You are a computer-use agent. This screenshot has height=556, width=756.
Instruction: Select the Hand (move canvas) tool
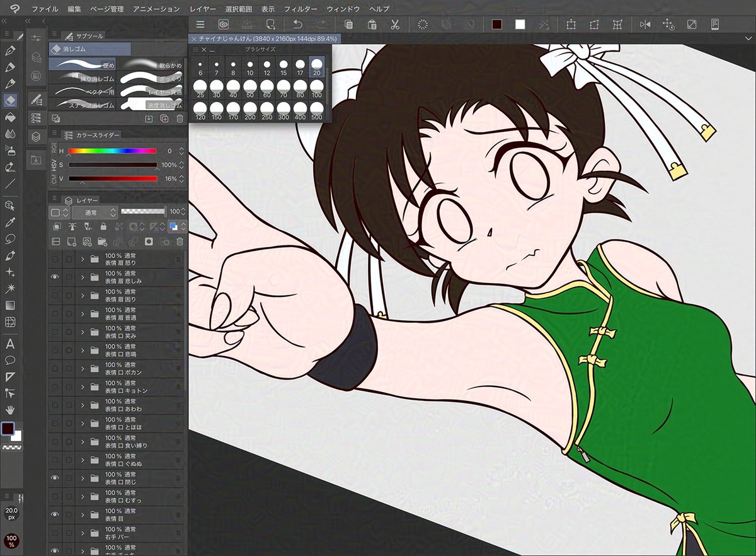10,410
